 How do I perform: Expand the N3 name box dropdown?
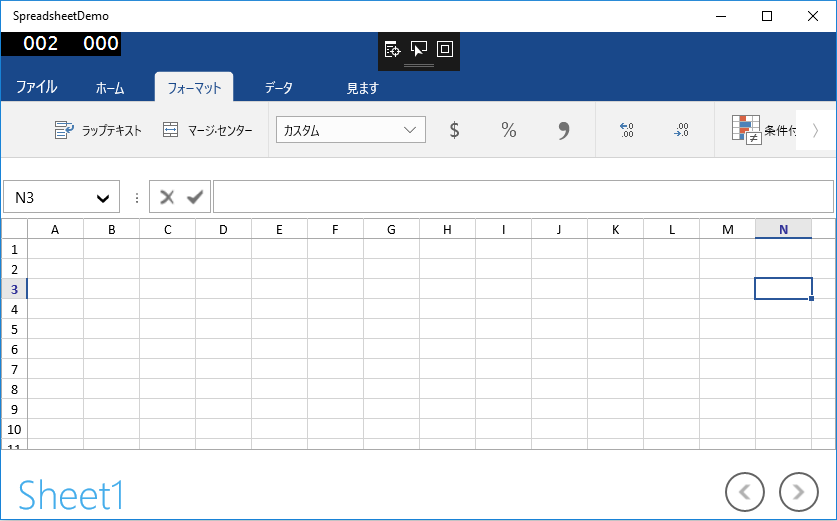[x=103, y=198]
